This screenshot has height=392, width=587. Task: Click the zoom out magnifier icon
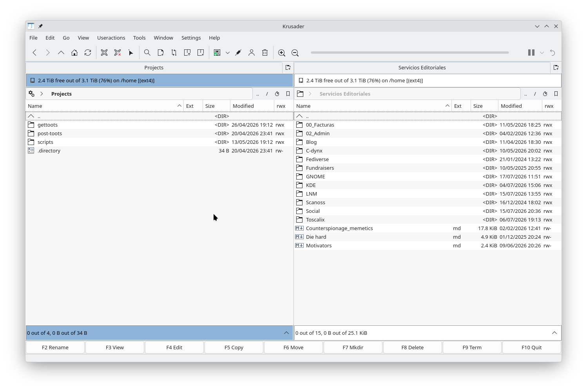click(x=295, y=53)
